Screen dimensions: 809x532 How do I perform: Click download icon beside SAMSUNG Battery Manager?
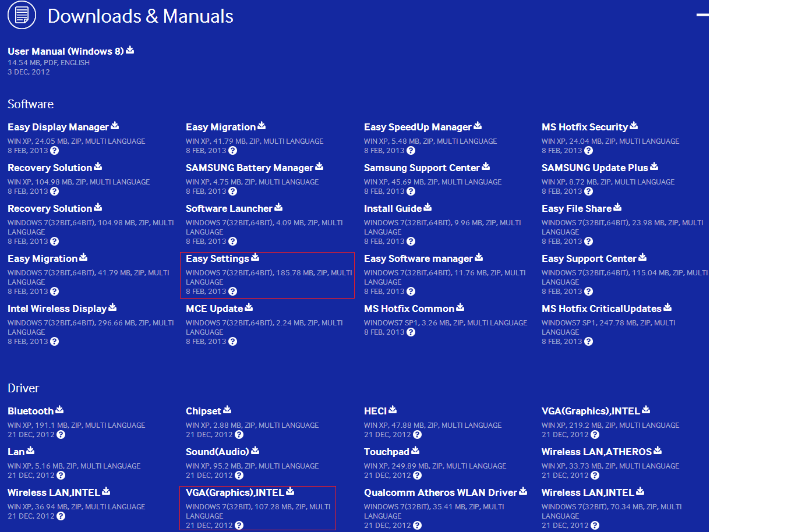click(x=319, y=166)
